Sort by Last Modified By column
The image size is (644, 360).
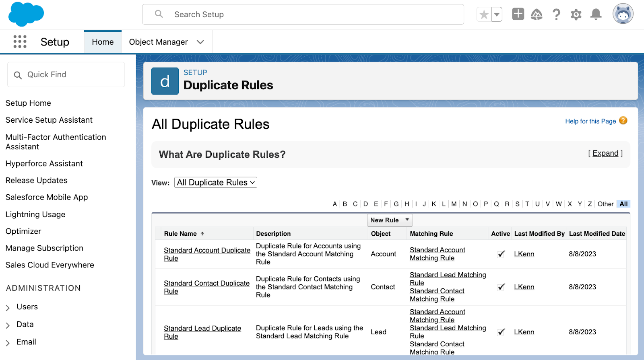point(539,234)
